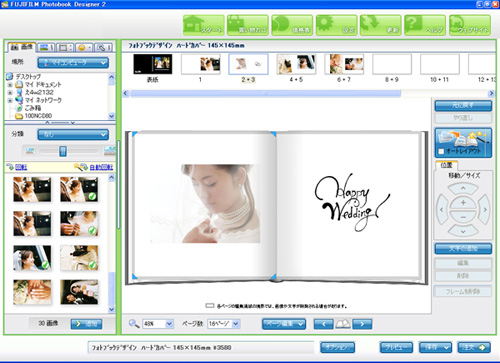Open the ページ数 16ページ dropdown
Screen dimensions: 500x363
(x=224, y=324)
